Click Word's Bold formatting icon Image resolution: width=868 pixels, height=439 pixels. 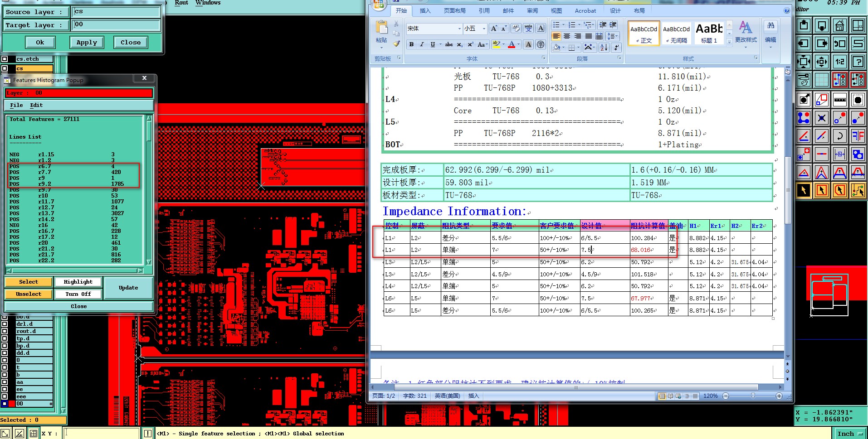click(411, 44)
